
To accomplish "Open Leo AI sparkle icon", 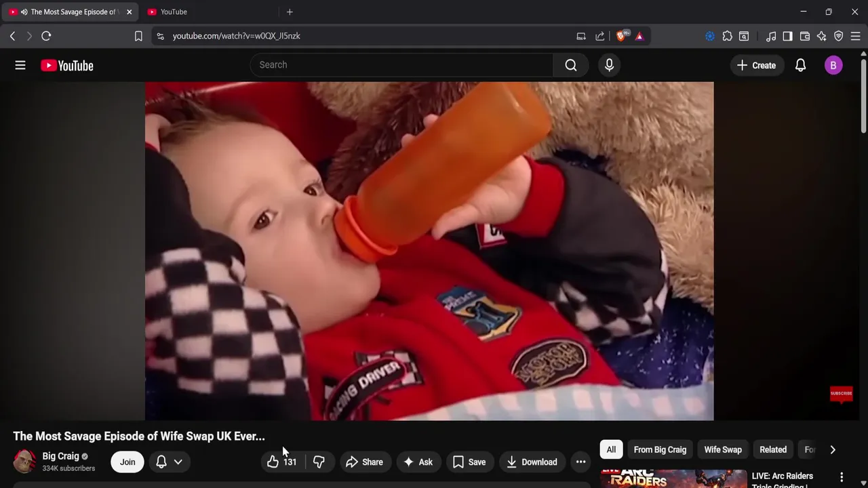I will tap(822, 36).
